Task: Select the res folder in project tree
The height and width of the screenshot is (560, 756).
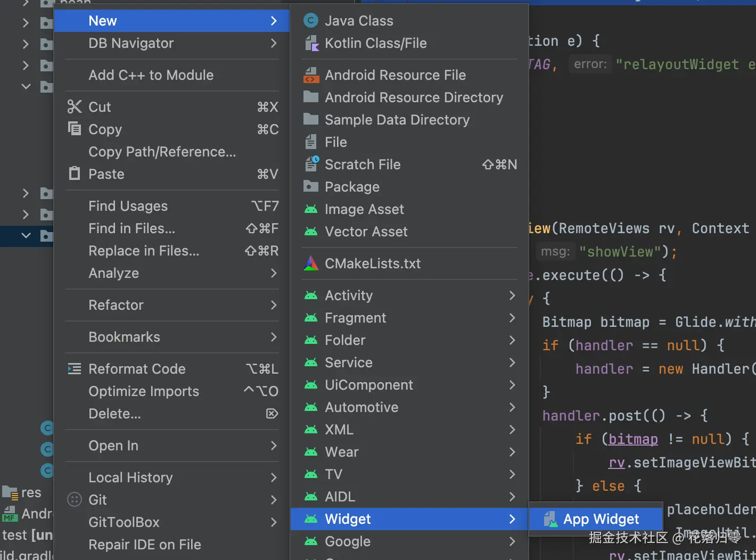Action: [x=31, y=492]
